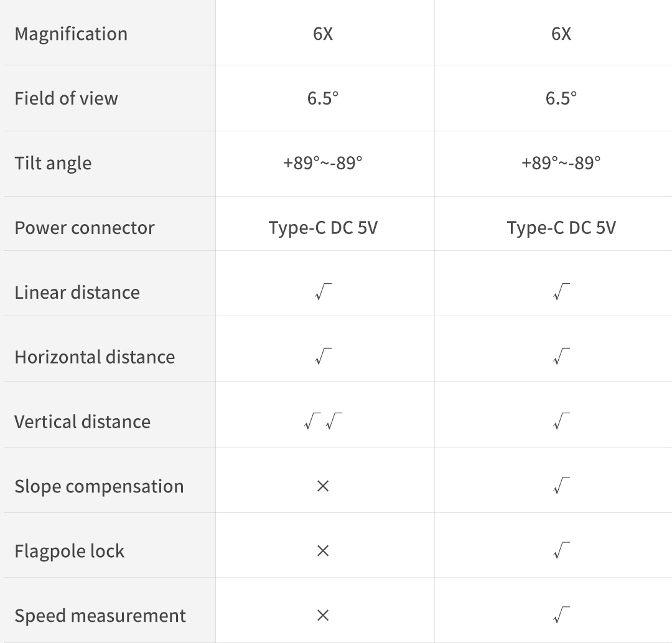672x643 pixels.
Task: Click the cross icon in Slope compensation row
Action: [322, 486]
